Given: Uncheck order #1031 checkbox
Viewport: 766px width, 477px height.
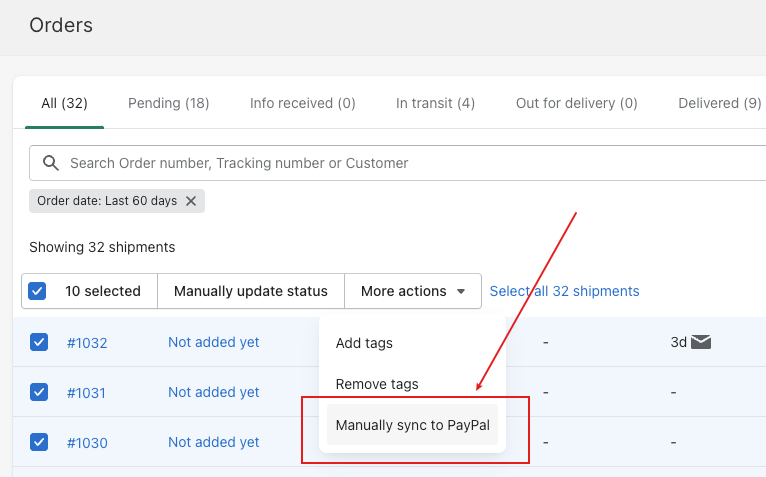Looking at the screenshot, I should pyautogui.click(x=39, y=392).
